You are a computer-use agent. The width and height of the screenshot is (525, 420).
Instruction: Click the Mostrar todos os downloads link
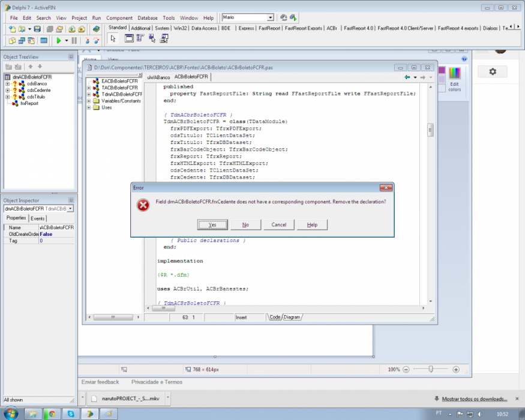click(475, 399)
